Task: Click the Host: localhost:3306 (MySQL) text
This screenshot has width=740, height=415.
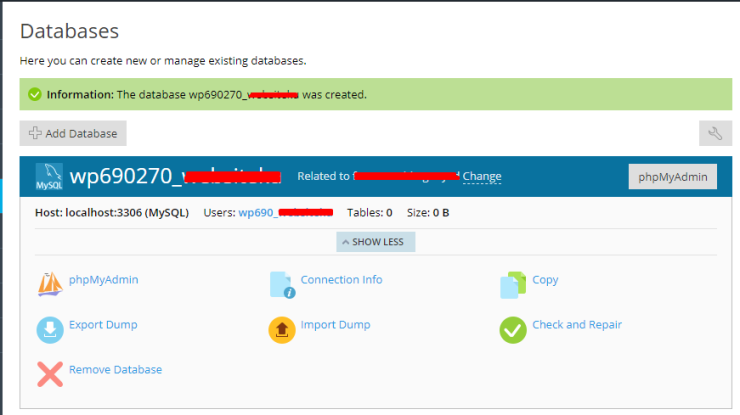Action: pos(112,212)
